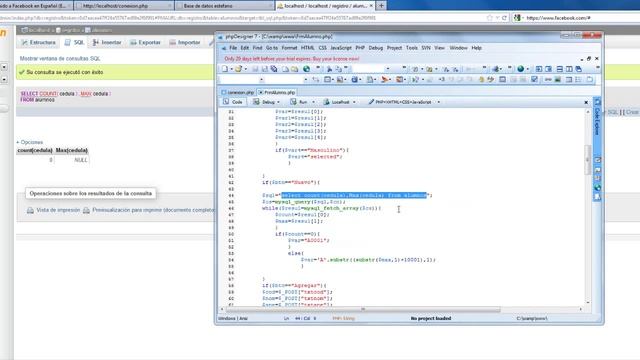Open the Estructura tab in phpMyAdmin
Image resolution: width=640 pixels, height=360 pixels.
pos(38,42)
